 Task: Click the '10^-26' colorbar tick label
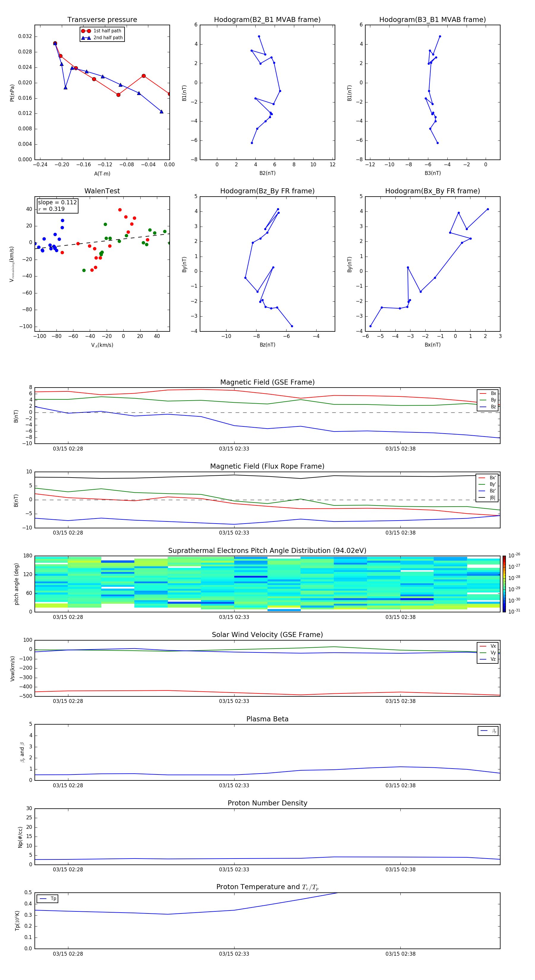tap(514, 555)
